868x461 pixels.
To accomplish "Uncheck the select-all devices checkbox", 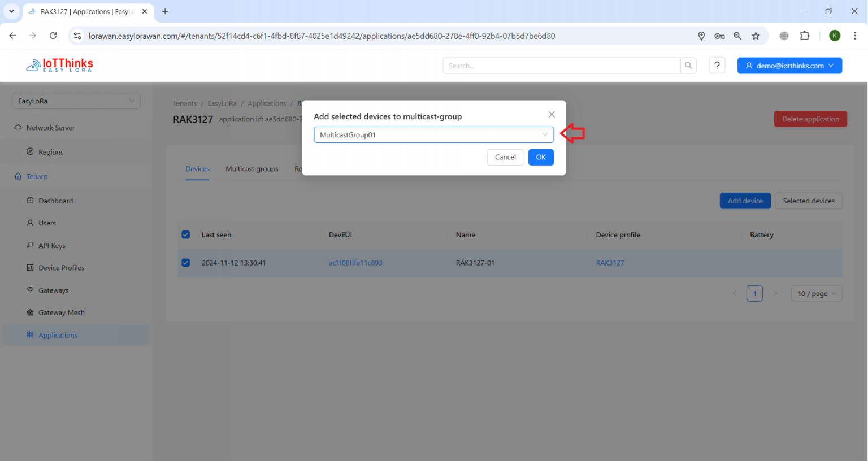I will coord(185,234).
